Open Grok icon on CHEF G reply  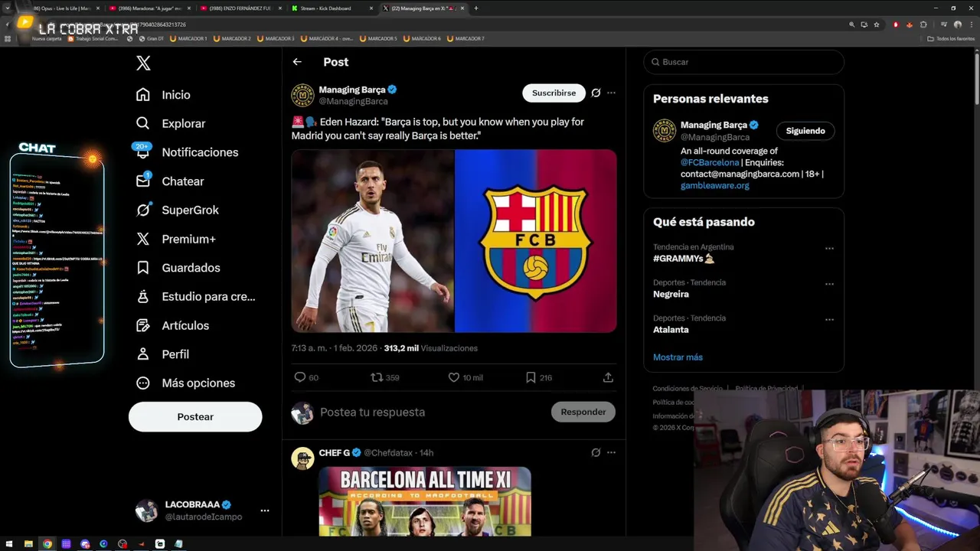pos(596,452)
